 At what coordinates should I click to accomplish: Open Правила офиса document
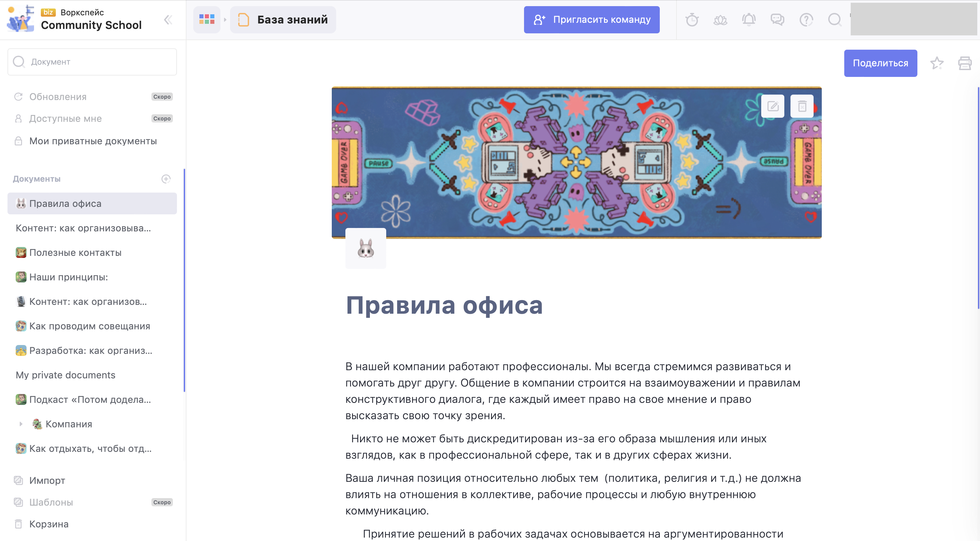(x=92, y=203)
